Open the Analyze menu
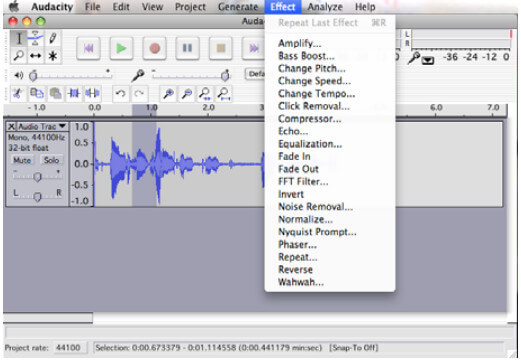 click(325, 7)
